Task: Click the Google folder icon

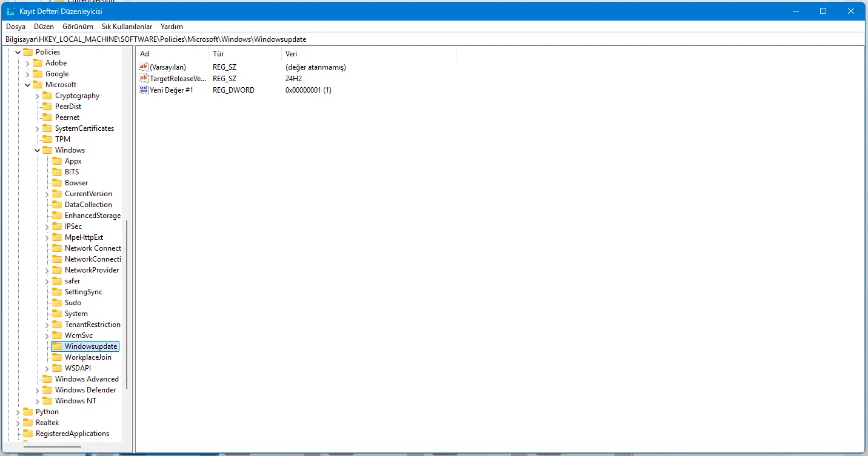Action: pos(38,74)
